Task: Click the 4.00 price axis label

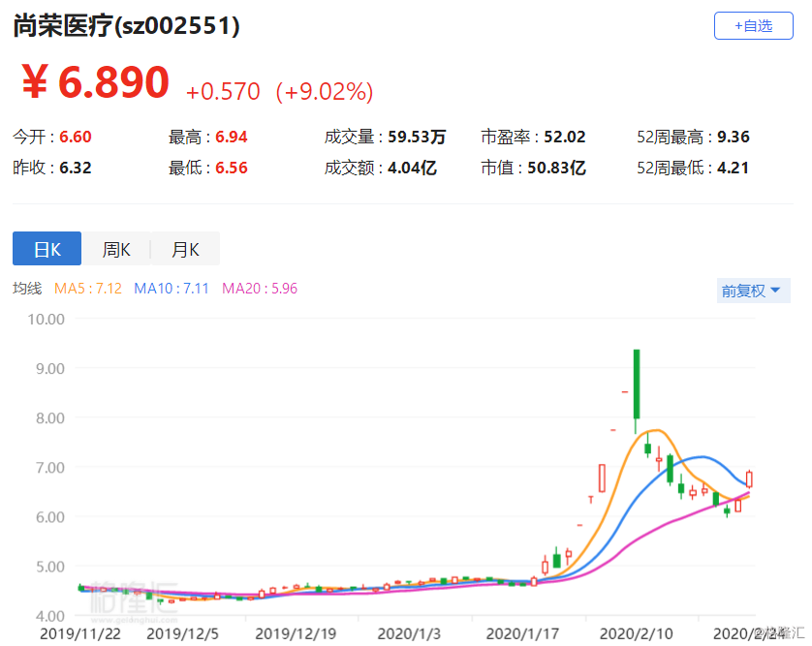Action: pos(50,616)
